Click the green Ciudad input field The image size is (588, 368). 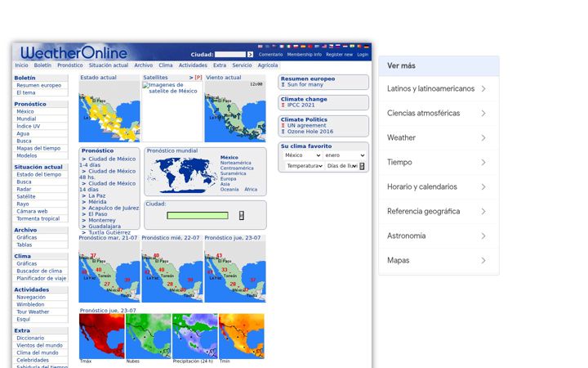click(198, 216)
